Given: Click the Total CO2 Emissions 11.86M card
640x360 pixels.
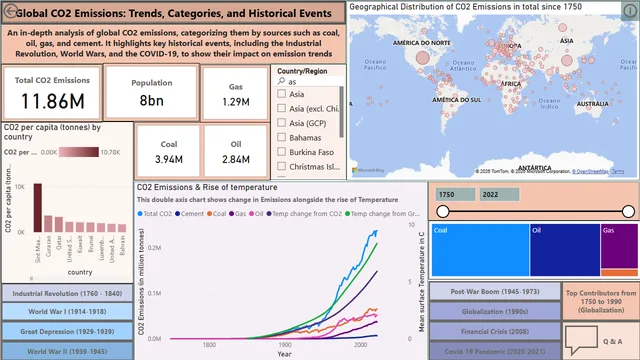Looking at the screenshot, I should click(52, 93).
